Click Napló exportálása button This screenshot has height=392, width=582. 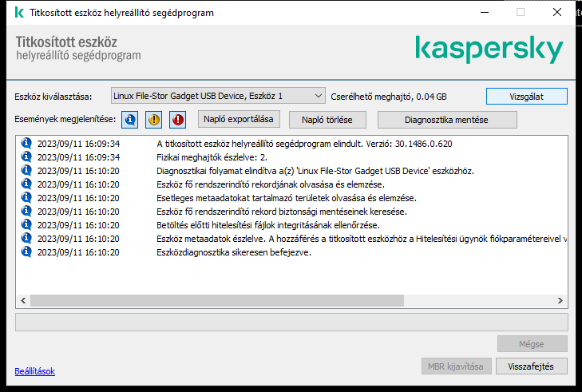tap(239, 119)
